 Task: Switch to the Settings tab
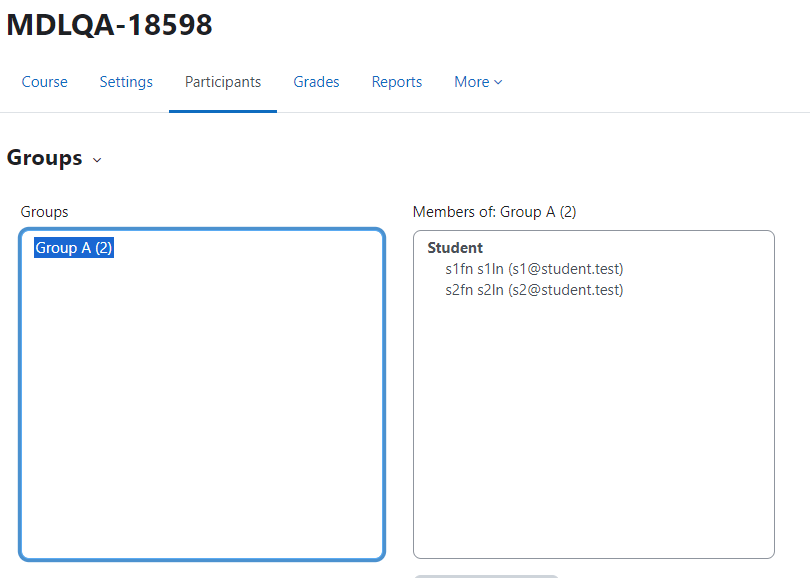(126, 82)
